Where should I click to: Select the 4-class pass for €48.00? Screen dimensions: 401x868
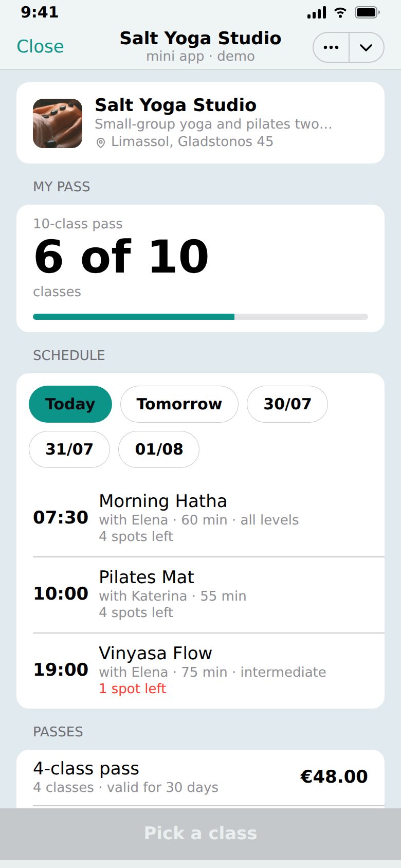pos(200,777)
